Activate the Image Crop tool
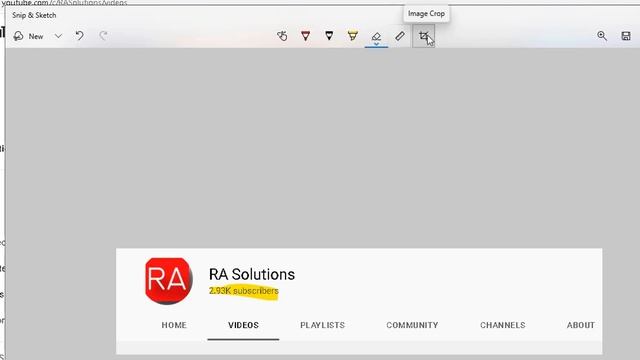Screen dimensions: 640x360 (x=423, y=36)
